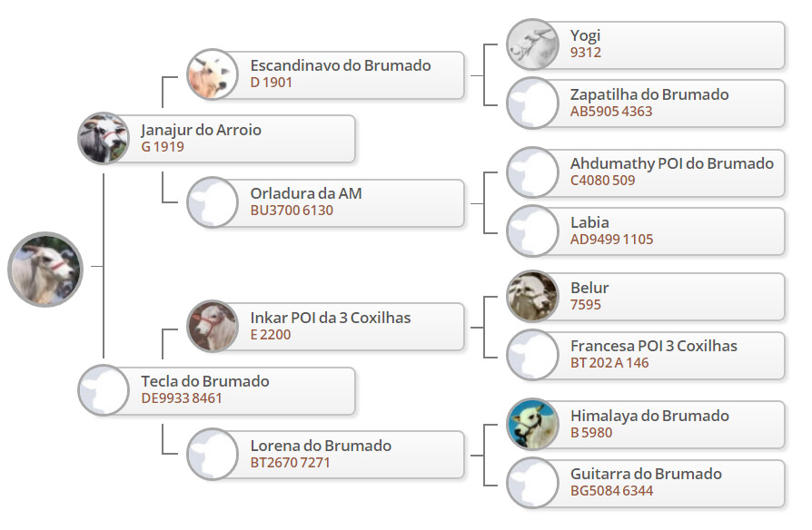The width and height of the screenshot is (812, 530).
Task: Click the Yogi sketch portrait icon
Action: (532, 44)
